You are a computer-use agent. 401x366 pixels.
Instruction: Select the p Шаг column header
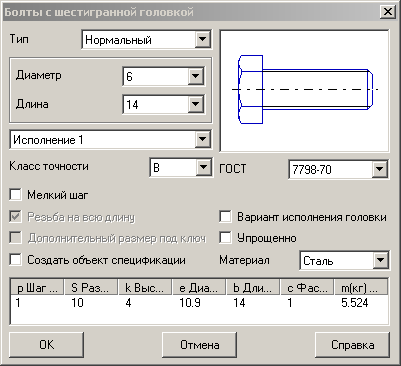coord(37,288)
